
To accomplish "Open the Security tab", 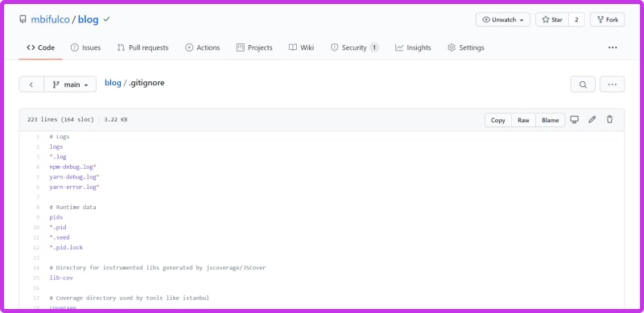I will coord(354,47).
